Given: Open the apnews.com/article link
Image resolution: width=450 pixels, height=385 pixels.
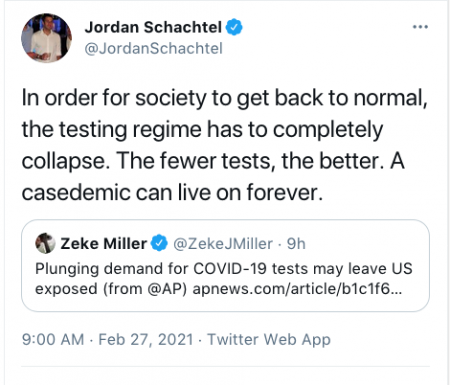Looking at the screenshot, I should (x=297, y=289).
